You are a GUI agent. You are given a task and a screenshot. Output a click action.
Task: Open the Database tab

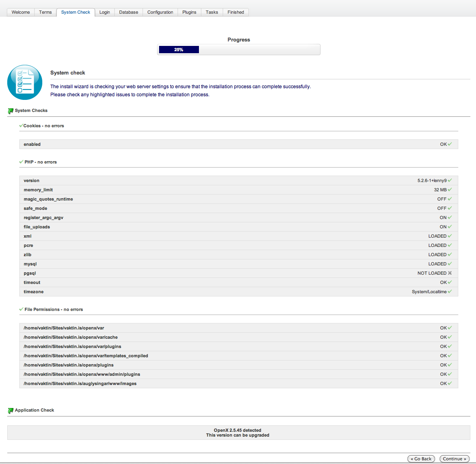point(128,12)
